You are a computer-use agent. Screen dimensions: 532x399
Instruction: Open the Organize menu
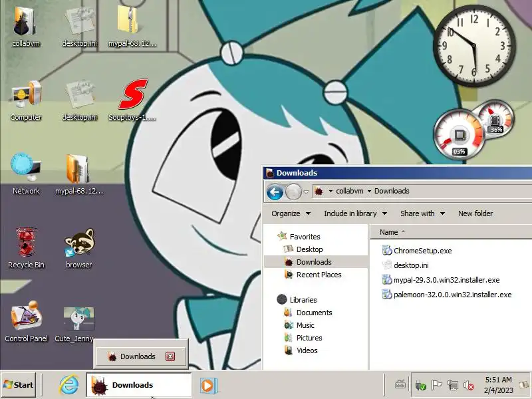coord(291,213)
